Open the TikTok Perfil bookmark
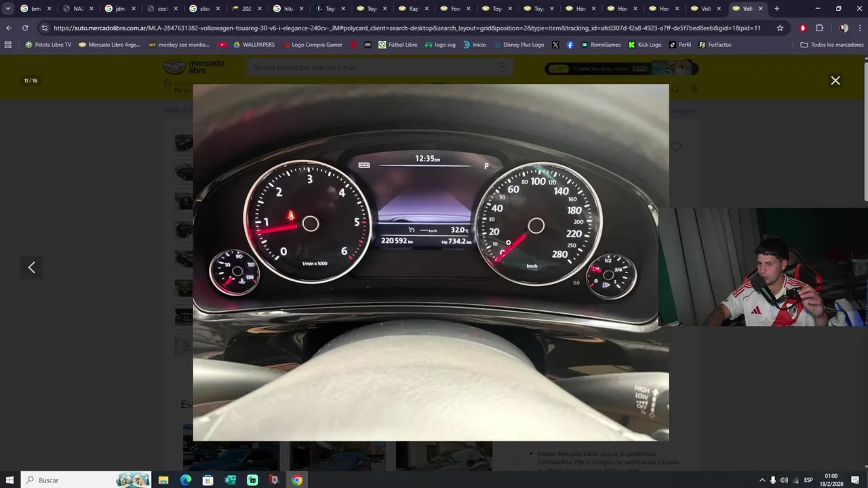Screen dimensions: 868x488 680,45
